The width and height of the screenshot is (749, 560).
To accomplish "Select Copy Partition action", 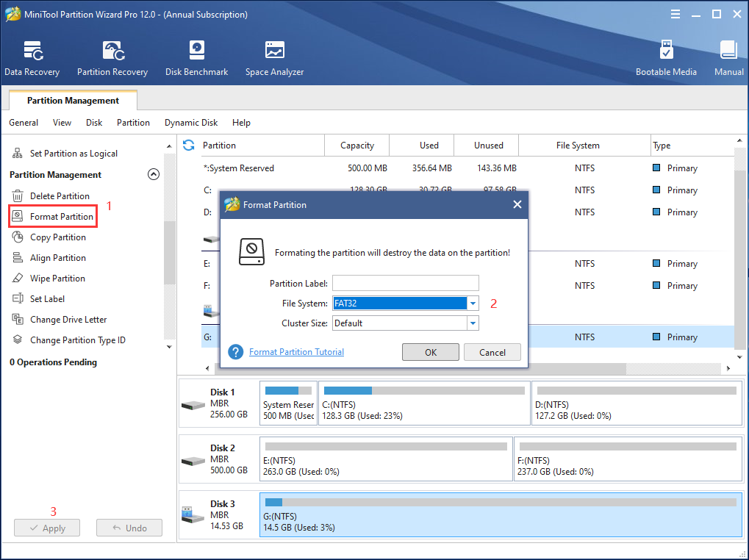I will point(49,237).
